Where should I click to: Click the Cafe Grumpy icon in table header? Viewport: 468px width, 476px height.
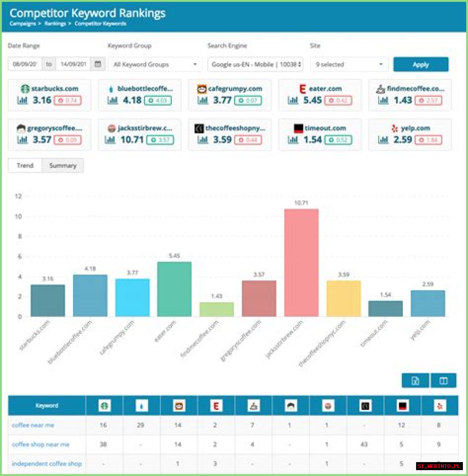tap(179, 405)
